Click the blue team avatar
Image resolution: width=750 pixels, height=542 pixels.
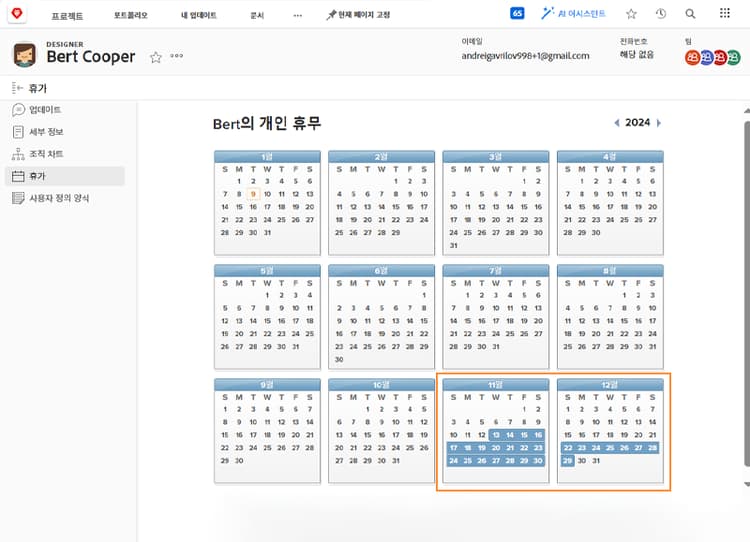coord(706,57)
